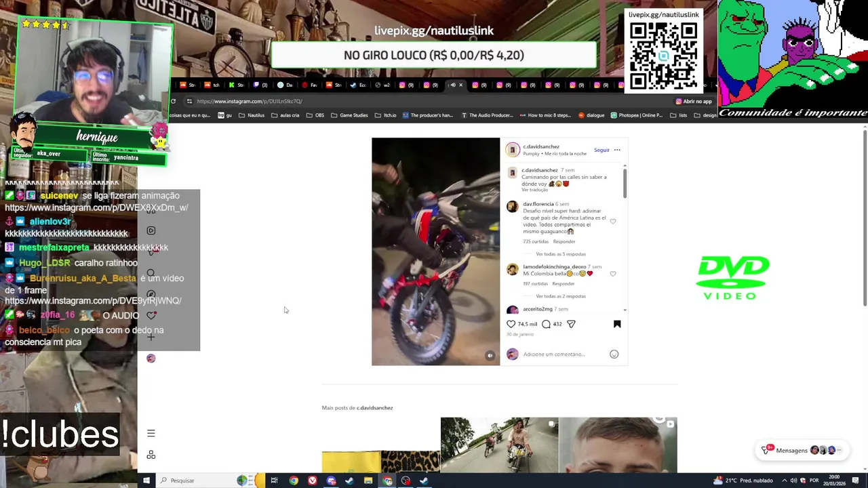
Task: Open the c.davidsanchez link in Mais posts
Action: coord(374,408)
